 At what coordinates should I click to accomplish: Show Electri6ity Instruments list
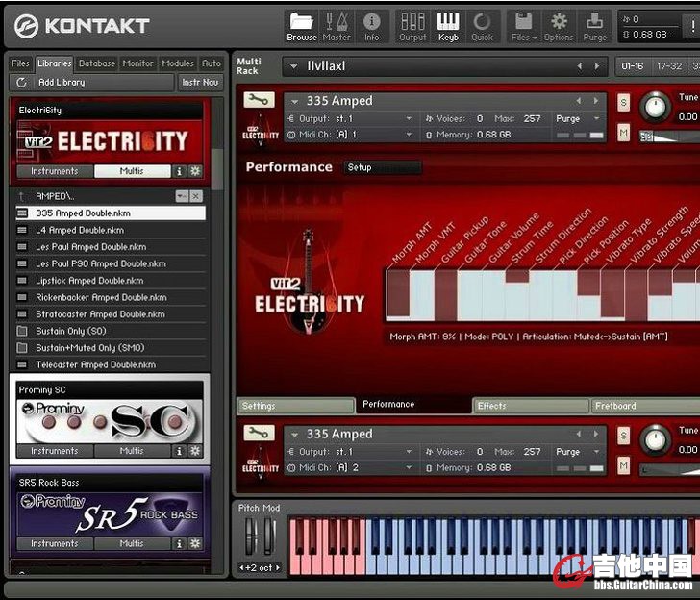tap(55, 171)
